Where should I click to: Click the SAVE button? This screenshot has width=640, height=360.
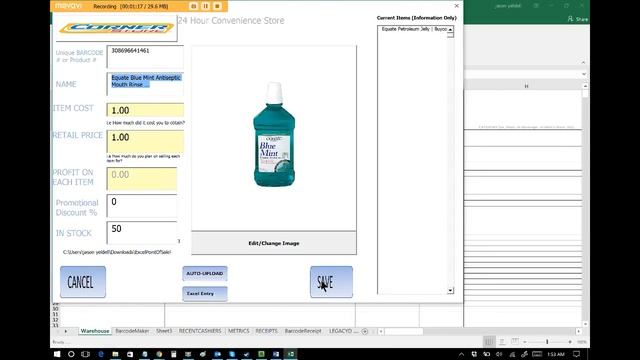(x=331, y=282)
